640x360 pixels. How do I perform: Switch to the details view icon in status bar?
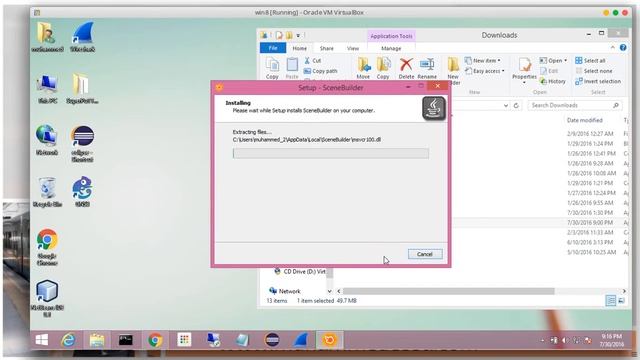click(611, 301)
